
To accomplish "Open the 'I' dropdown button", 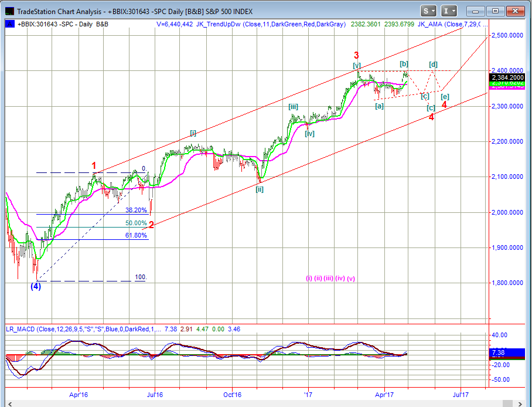I will click(x=449, y=11).
